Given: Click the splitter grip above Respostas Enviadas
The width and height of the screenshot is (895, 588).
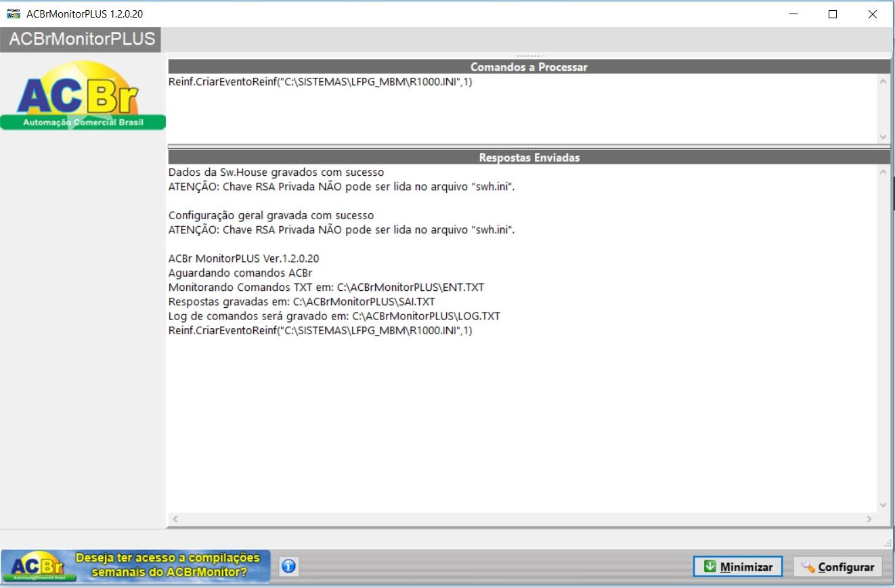Looking at the screenshot, I should (529, 146).
